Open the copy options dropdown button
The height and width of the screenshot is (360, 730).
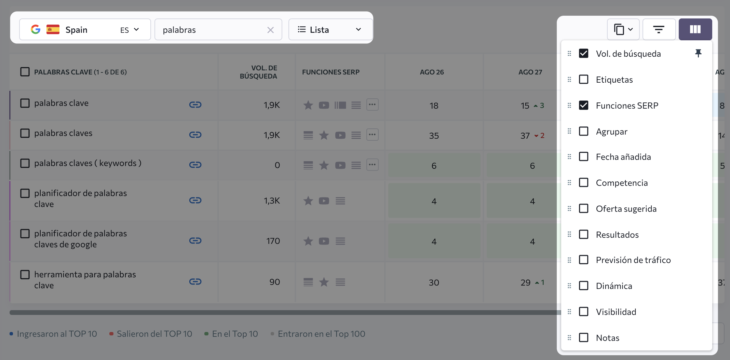(x=623, y=29)
